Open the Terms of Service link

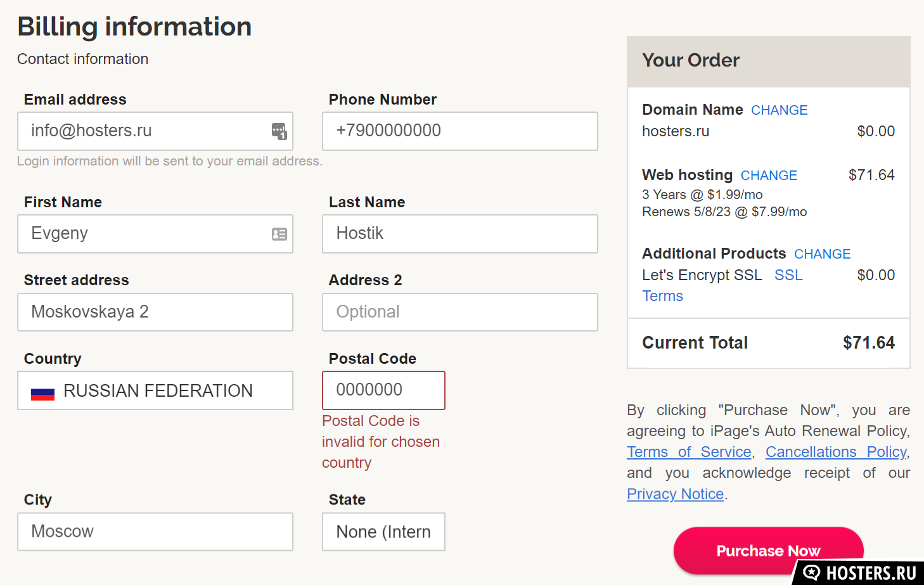click(689, 452)
